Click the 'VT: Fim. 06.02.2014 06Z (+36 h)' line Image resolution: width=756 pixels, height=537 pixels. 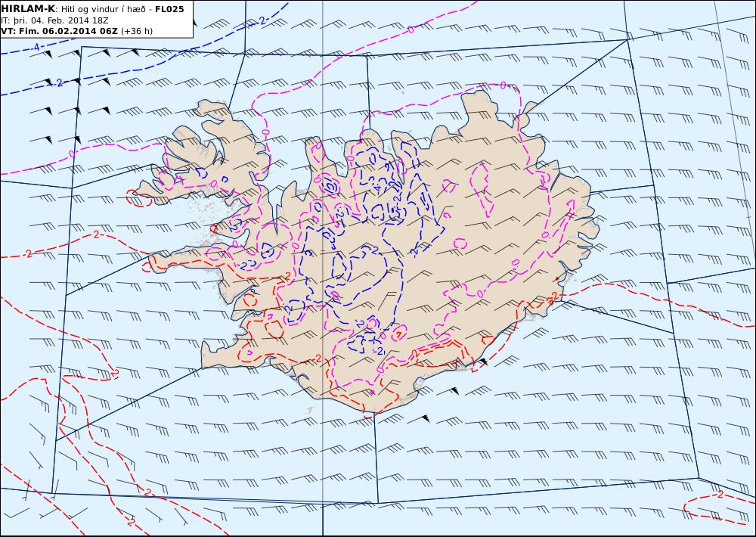pyautogui.click(x=76, y=31)
